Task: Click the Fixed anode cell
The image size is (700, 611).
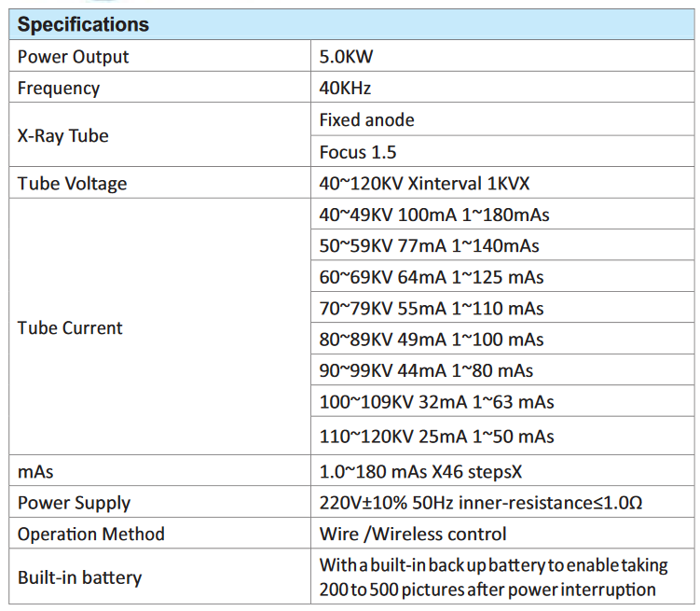Action: 366,120
